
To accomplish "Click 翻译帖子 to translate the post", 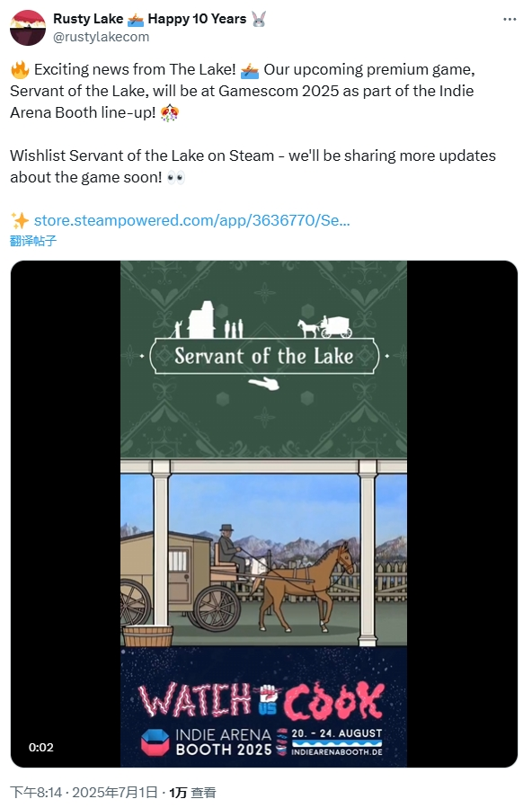I will [x=33, y=241].
